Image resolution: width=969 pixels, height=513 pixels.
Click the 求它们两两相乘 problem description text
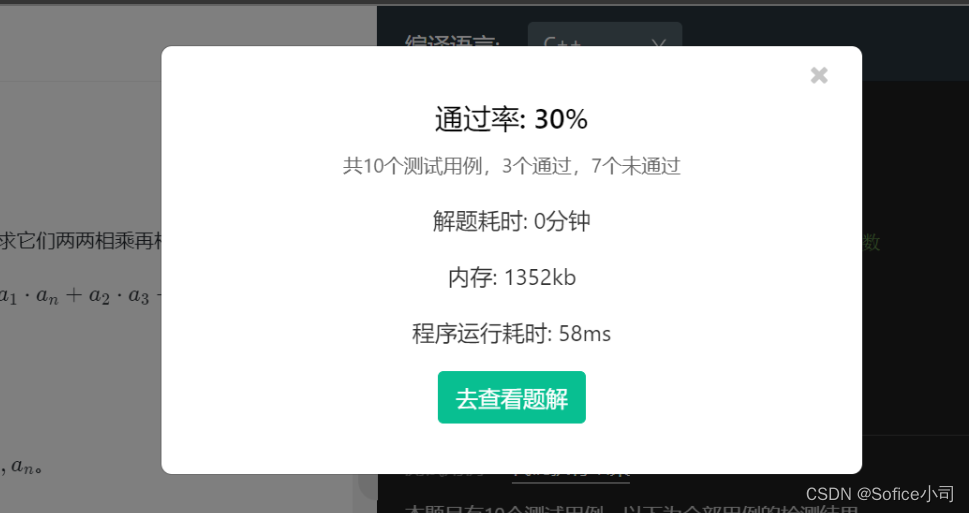[80, 241]
